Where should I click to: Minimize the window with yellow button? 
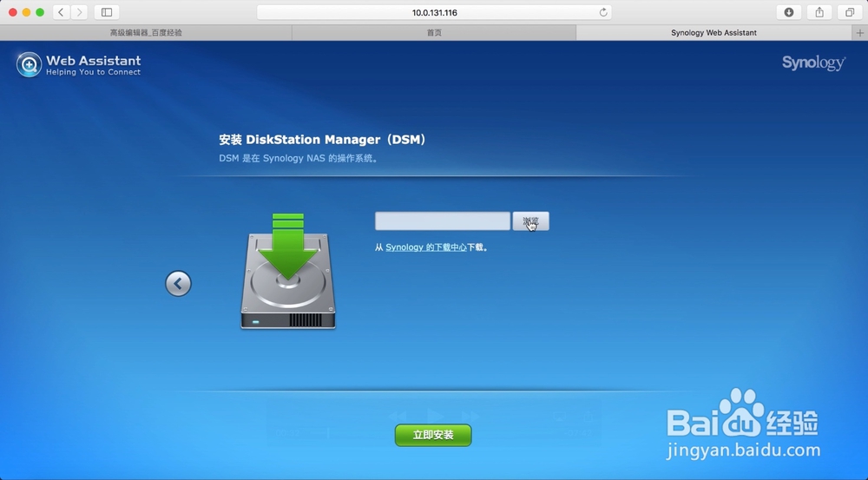[26, 12]
